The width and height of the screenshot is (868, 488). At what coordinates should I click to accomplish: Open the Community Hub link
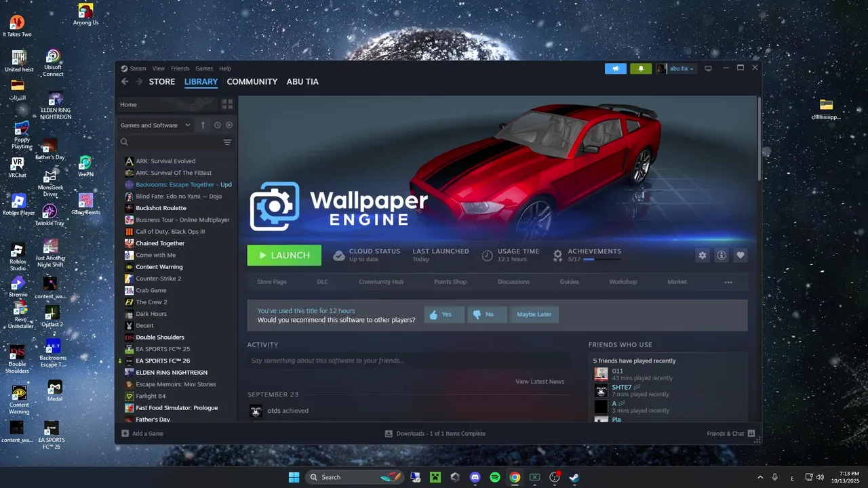(381, 282)
